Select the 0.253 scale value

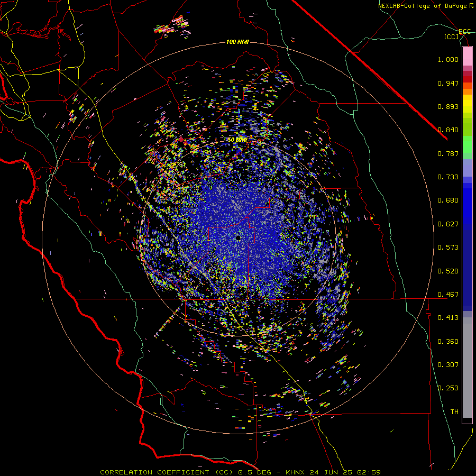448,388
